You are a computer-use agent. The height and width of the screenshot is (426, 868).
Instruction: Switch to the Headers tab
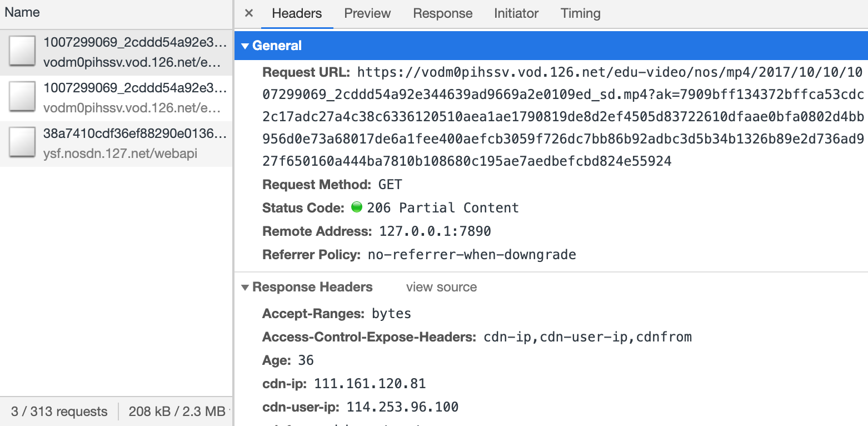tap(297, 14)
